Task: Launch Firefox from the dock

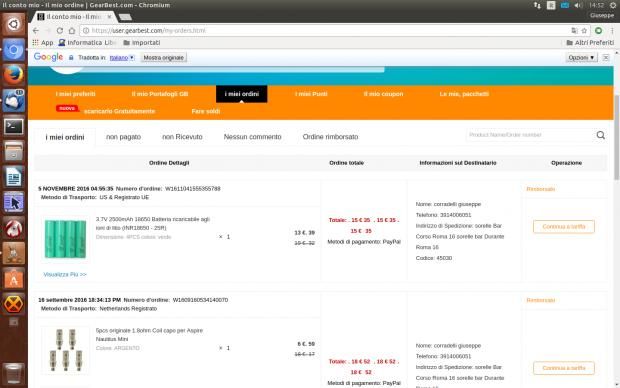Action: 13,75
